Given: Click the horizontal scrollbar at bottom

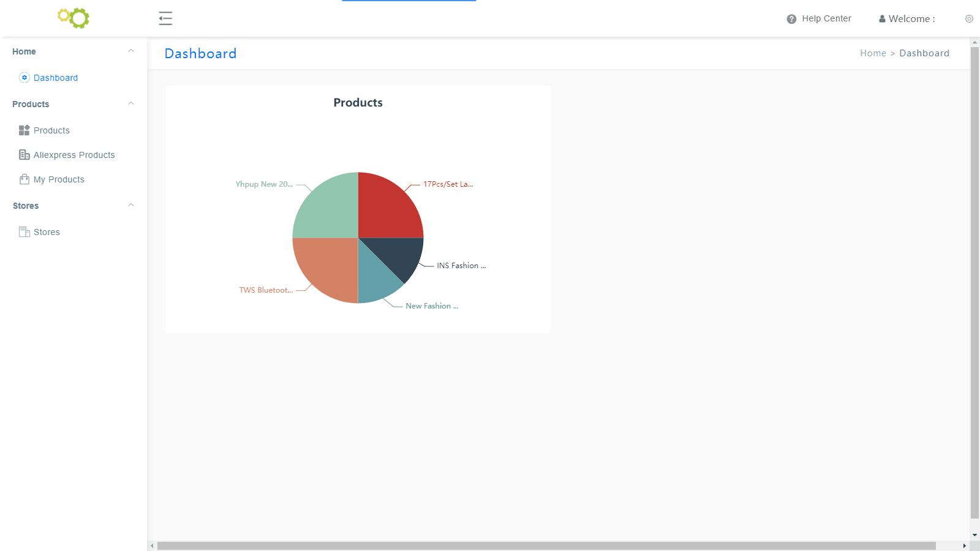Looking at the screenshot, I should click(x=545, y=545).
